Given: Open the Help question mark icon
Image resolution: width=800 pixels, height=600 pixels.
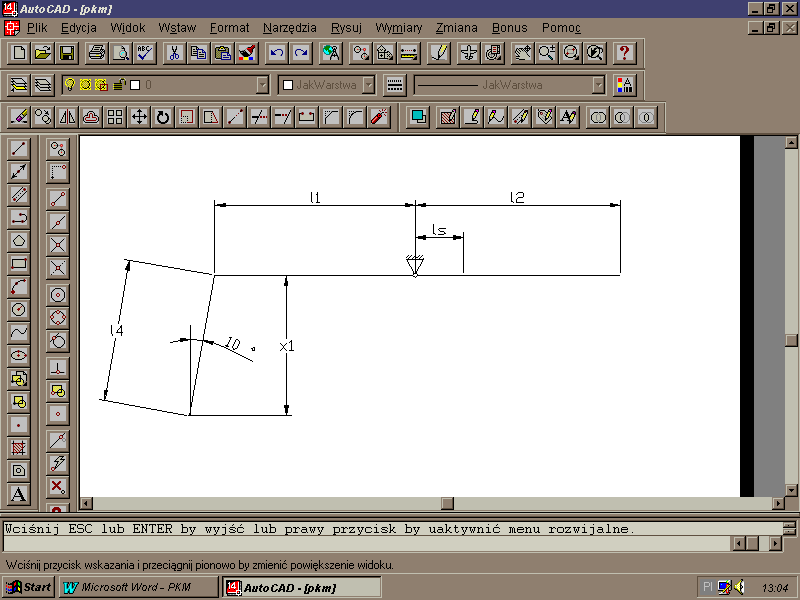Looking at the screenshot, I should (x=624, y=53).
